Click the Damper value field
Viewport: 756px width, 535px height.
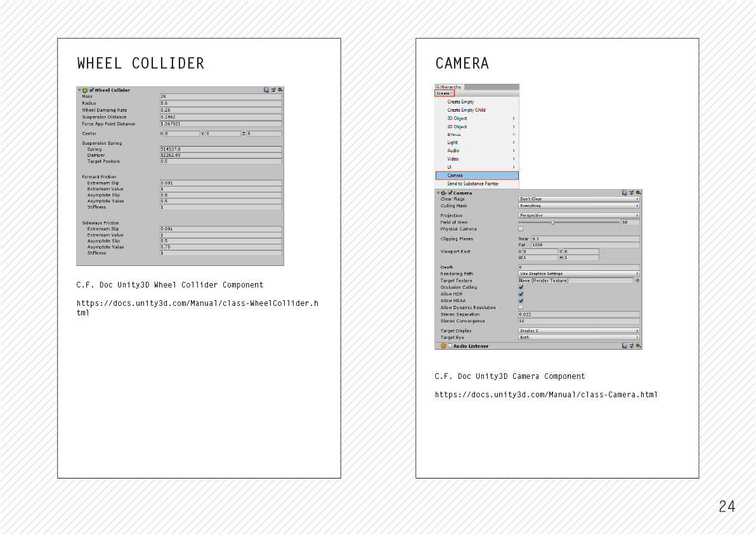pos(221,155)
